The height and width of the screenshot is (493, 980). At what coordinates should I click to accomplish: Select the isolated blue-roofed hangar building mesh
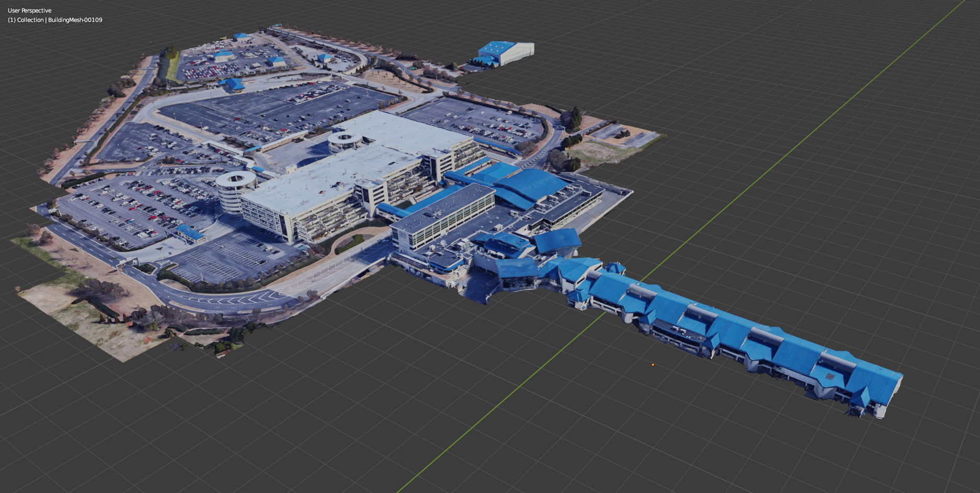click(506, 53)
